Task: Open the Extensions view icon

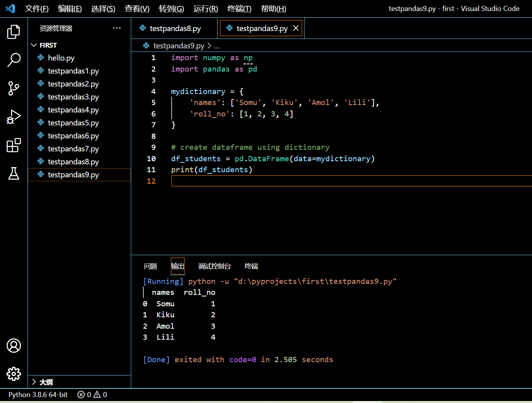Action: 13,145
